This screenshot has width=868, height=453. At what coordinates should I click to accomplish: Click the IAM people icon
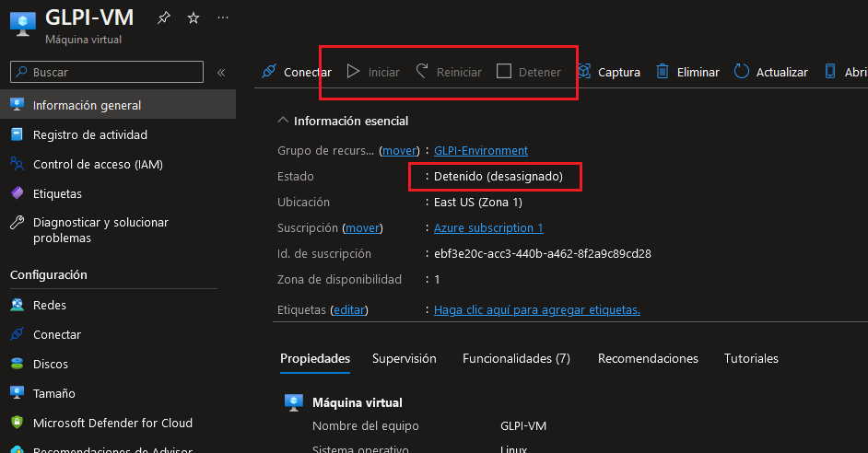(18, 164)
